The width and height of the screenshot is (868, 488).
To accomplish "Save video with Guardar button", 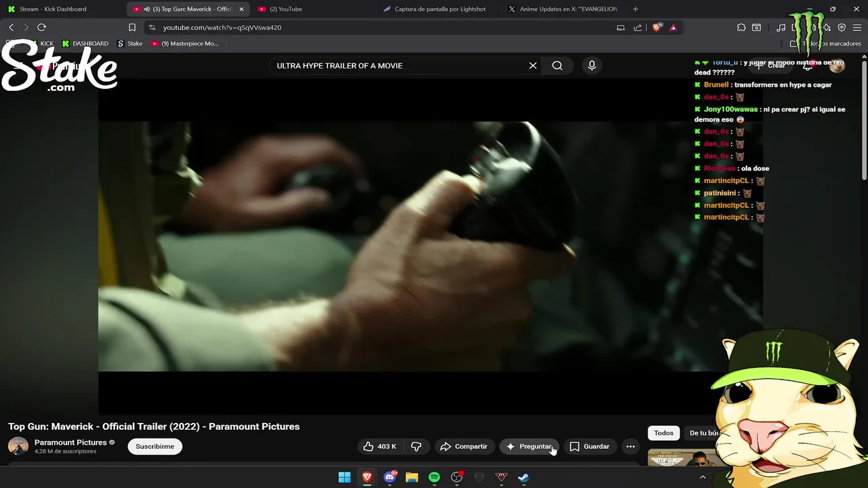I will pos(589,446).
